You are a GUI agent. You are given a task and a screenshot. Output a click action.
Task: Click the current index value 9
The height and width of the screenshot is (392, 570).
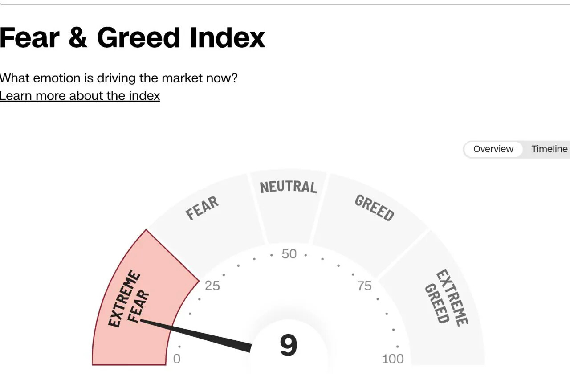coord(288,346)
